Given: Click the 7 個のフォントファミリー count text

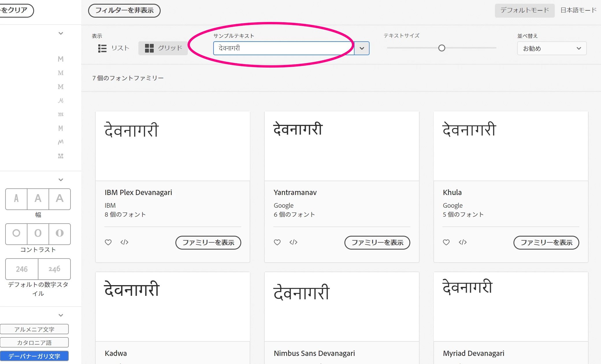Looking at the screenshot, I should 128,78.
